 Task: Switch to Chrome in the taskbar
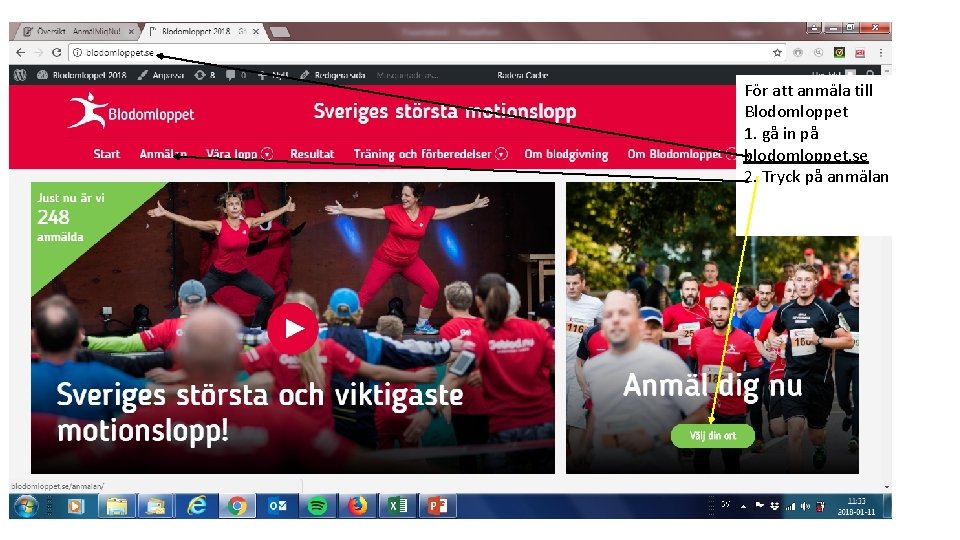[237, 506]
